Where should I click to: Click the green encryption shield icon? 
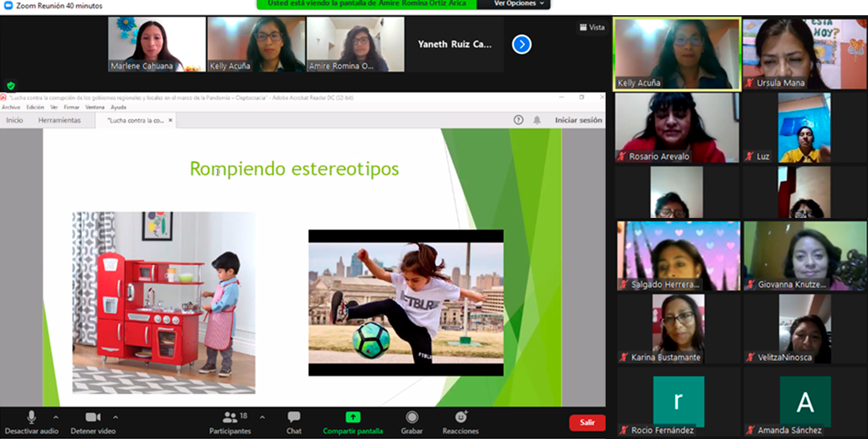(x=11, y=85)
